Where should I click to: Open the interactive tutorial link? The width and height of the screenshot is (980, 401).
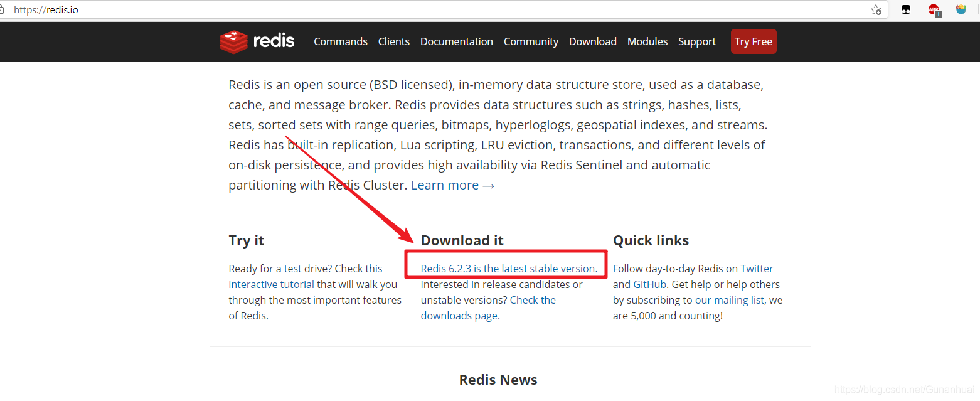point(272,284)
